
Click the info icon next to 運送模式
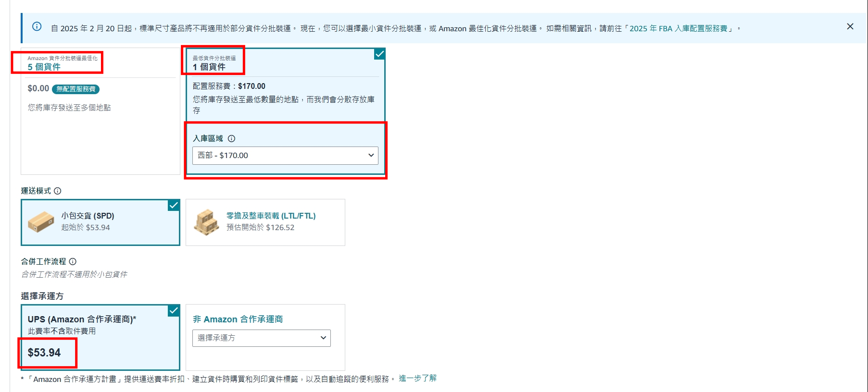click(58, 191)
